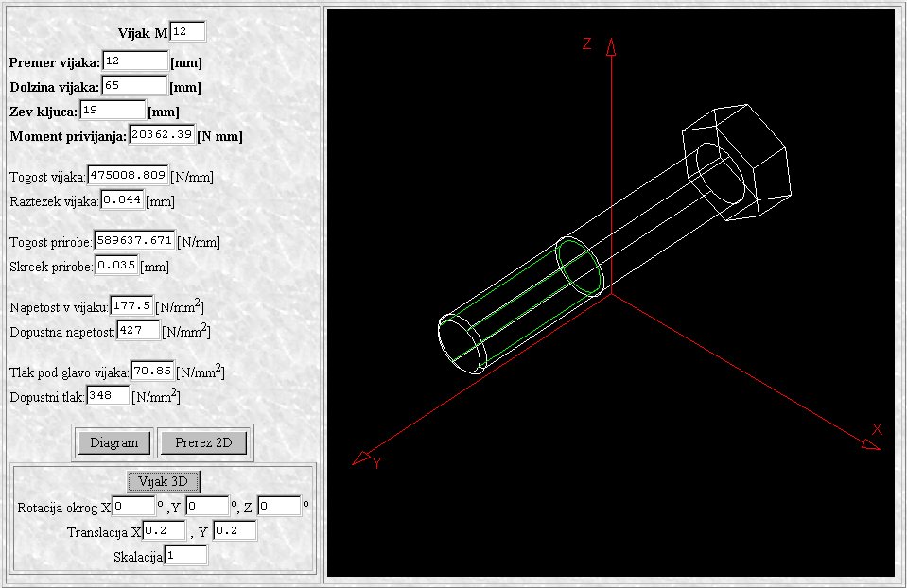Viewport: 907px width, 588px height.
Task: Click the 'Zev kljuca:' label
Action: click(x=44, y=112)
